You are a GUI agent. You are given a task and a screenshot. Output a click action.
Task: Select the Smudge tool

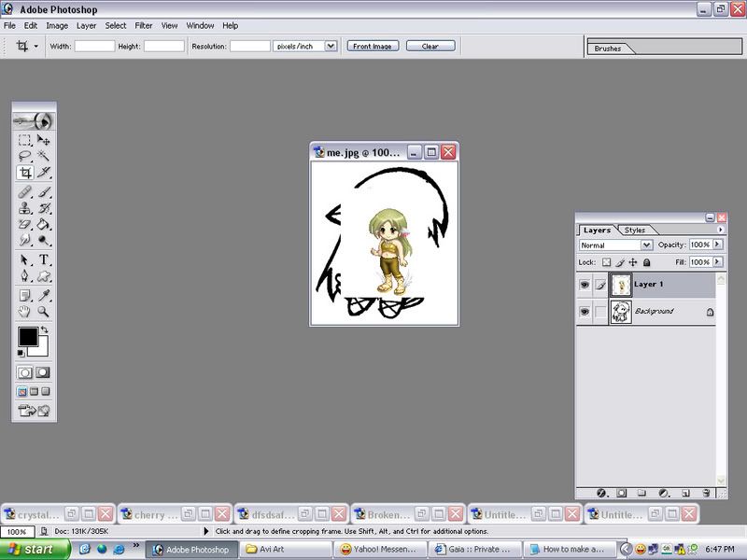pos(25,240)
